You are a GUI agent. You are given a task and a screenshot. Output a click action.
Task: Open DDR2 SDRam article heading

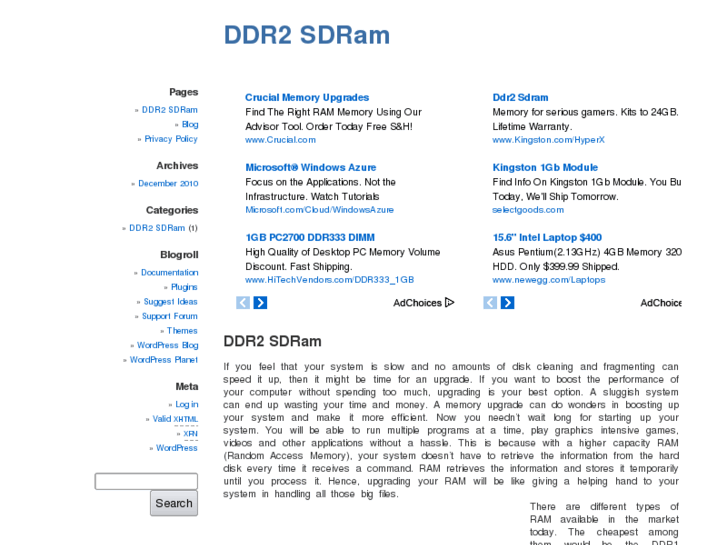(x=272, y=341)
